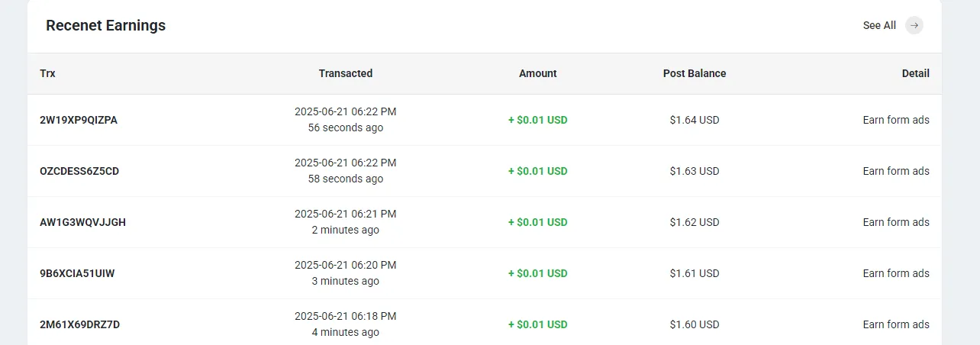Click the $1.62 USD post balance
Image resolution: width=980 pixels, height=345 pixels.
(x=695, y=222)
